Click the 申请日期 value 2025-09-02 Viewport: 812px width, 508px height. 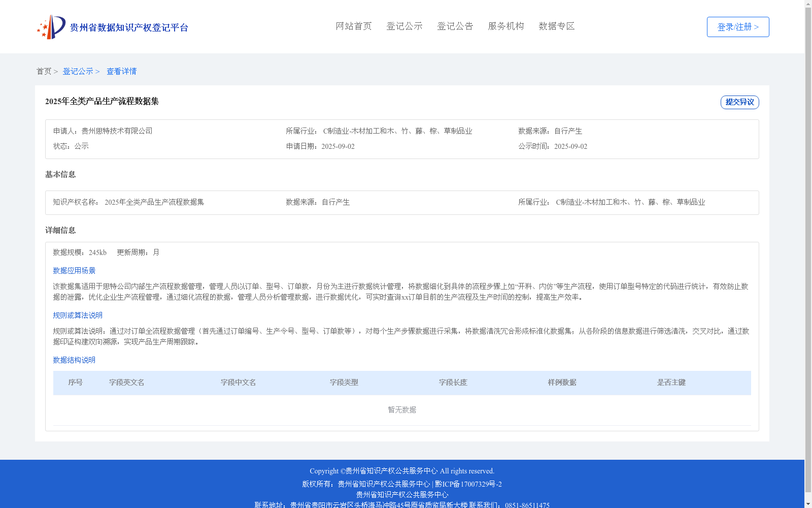pyautogui.click(x=338, y=147)
